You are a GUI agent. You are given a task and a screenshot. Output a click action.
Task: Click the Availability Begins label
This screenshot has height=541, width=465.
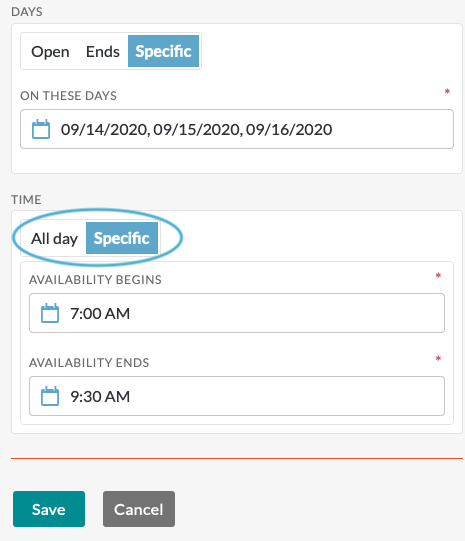95,279
